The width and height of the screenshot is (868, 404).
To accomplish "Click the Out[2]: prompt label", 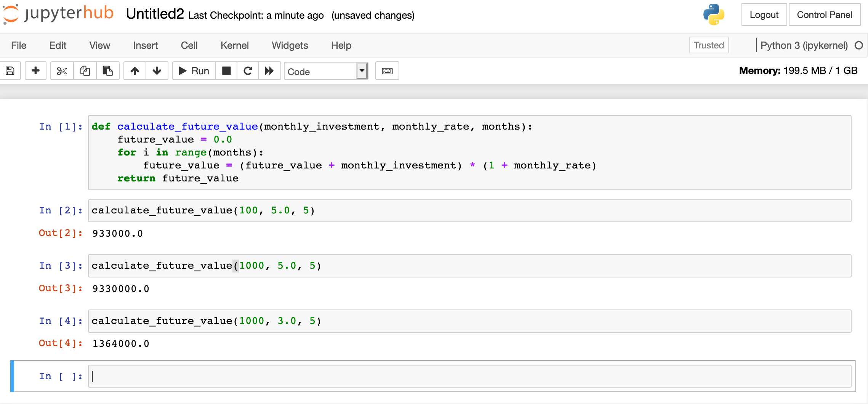I will coord(61,233).
